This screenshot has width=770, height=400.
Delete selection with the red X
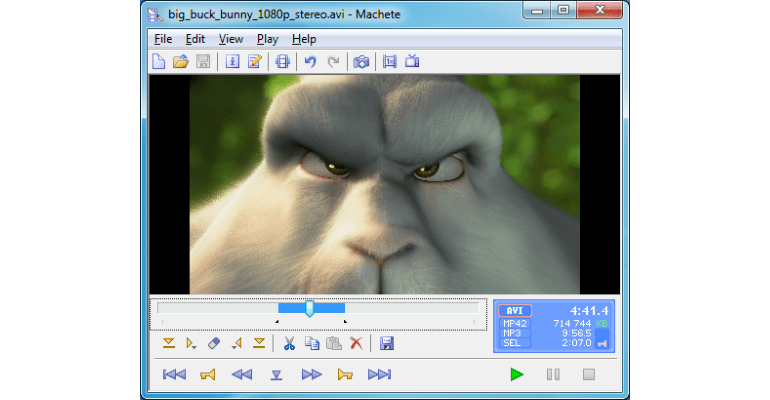(x=357, y=344)
